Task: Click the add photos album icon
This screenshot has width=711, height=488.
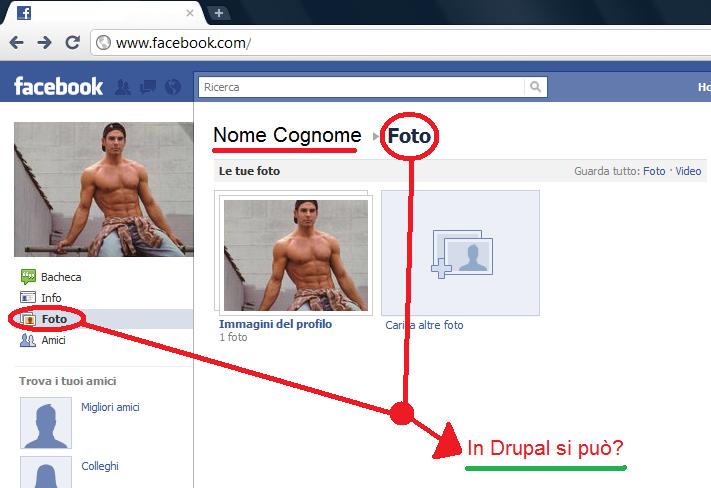Action: [461, 254]
